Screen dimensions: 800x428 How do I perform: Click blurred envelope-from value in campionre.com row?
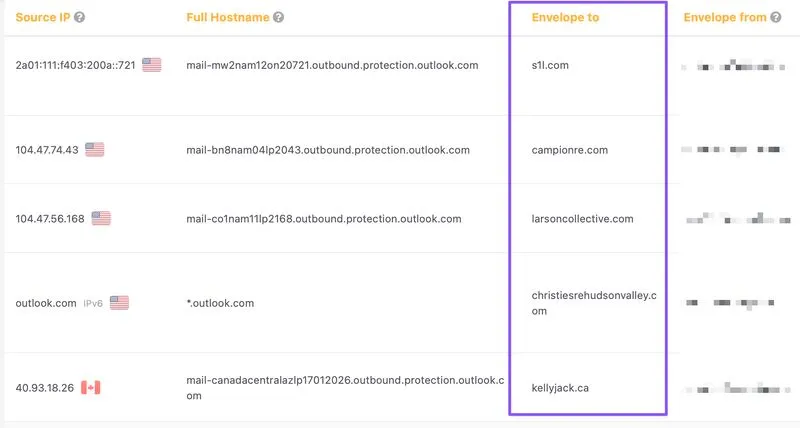tap(732, 149)
